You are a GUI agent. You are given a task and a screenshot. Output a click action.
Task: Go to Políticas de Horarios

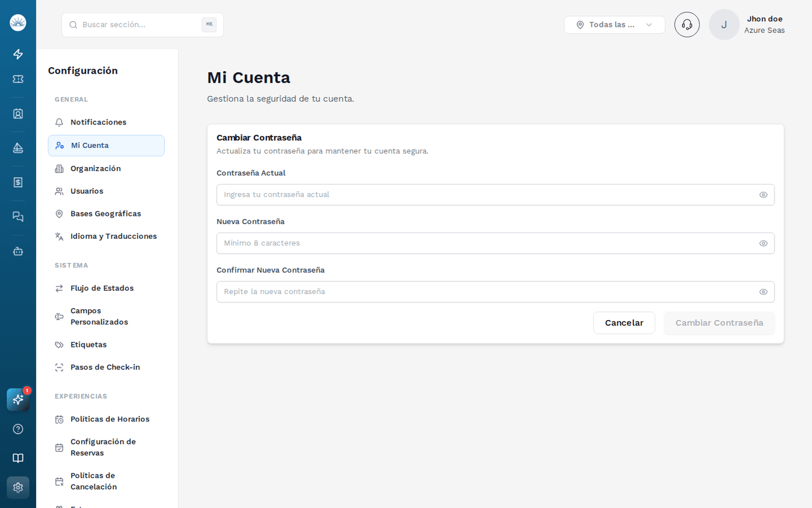coord(106,419)
